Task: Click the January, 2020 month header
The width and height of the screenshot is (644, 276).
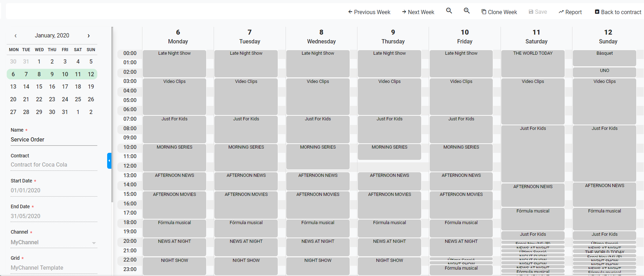Action: 52,36
